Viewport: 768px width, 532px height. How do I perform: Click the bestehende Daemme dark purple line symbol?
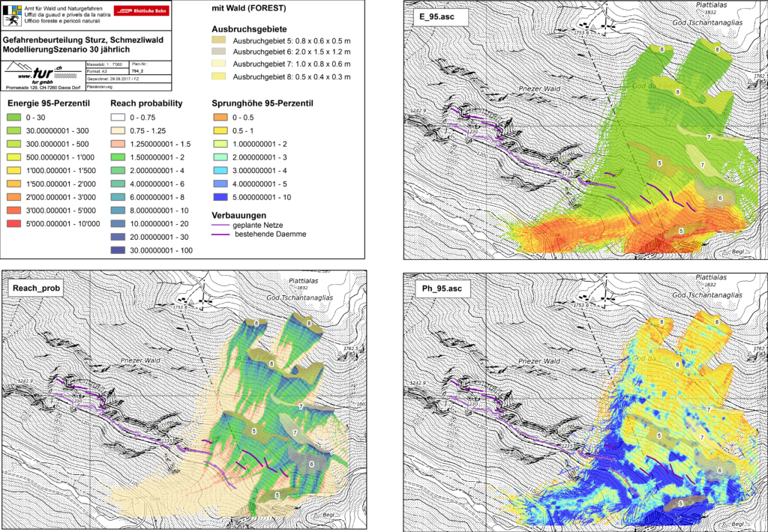coord(220,235)
